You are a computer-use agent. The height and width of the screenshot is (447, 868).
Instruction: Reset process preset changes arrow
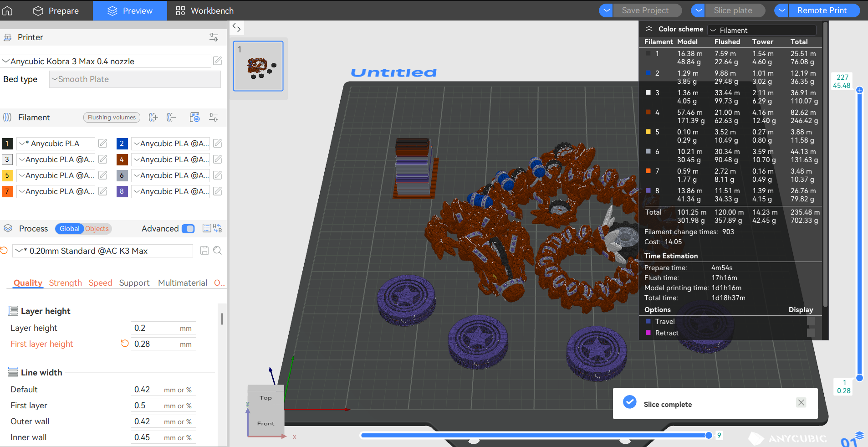tap(4, 251)
